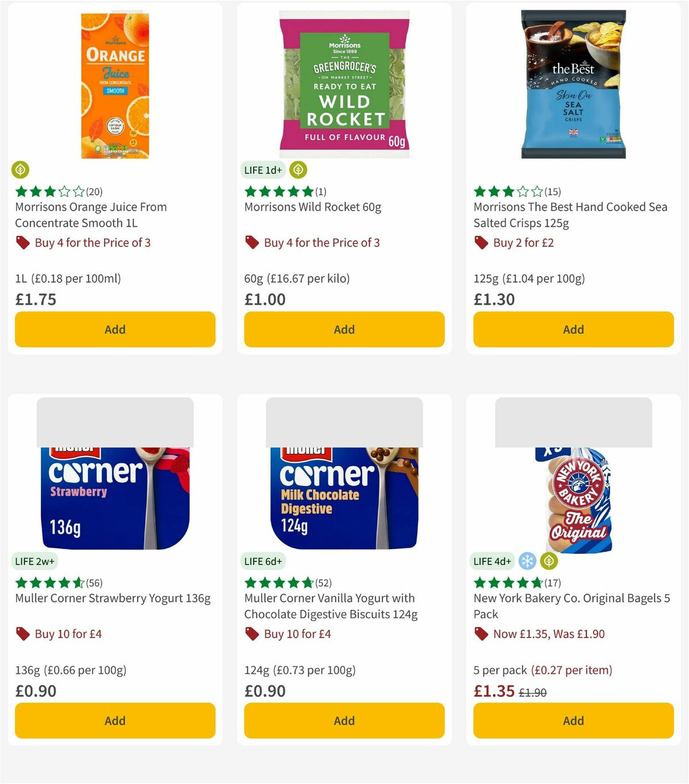Select the leaf icon beside the LIFE 1d+ badge

[x=297, y=170]
